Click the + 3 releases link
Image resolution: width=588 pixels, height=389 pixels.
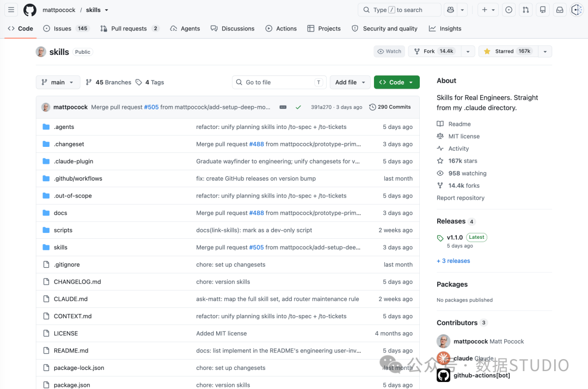click(x=454, y=261)
